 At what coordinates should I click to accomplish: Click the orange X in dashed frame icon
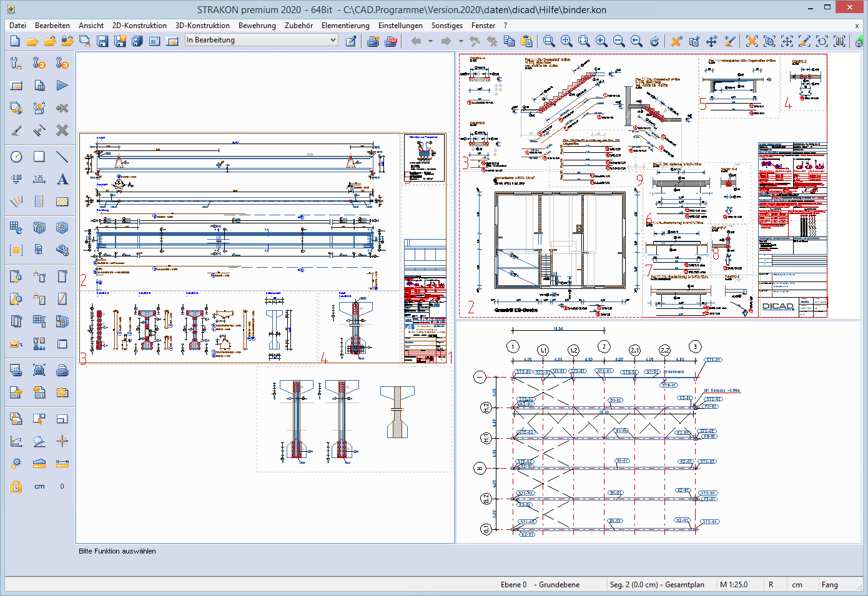click(752, 41)
